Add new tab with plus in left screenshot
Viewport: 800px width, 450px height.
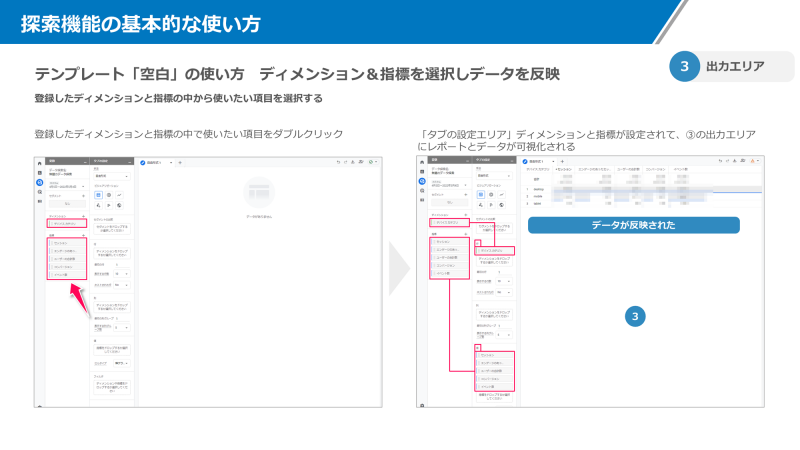coord(180,161)
